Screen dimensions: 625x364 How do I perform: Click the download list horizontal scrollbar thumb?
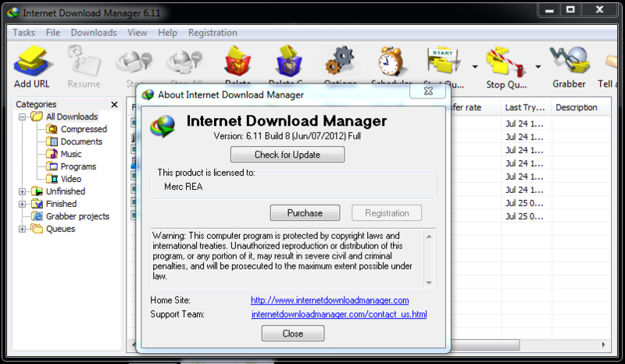484,344
